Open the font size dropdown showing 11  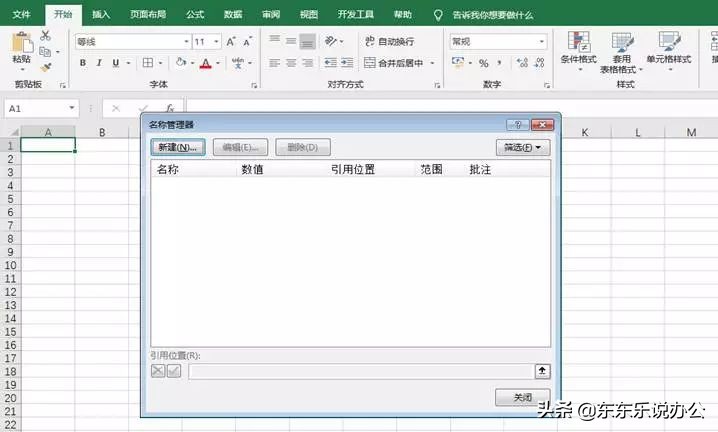216,42
